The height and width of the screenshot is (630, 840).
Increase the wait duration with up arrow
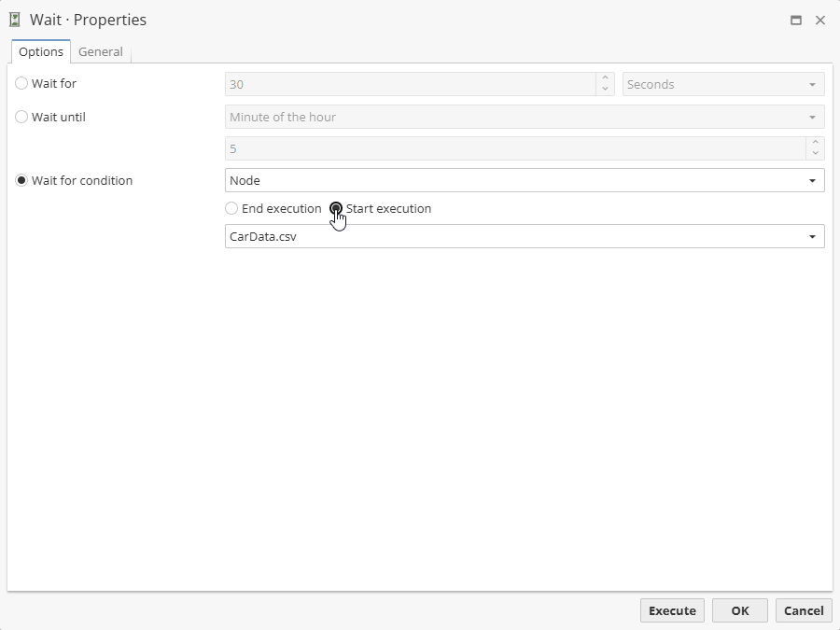pos(606,79)
